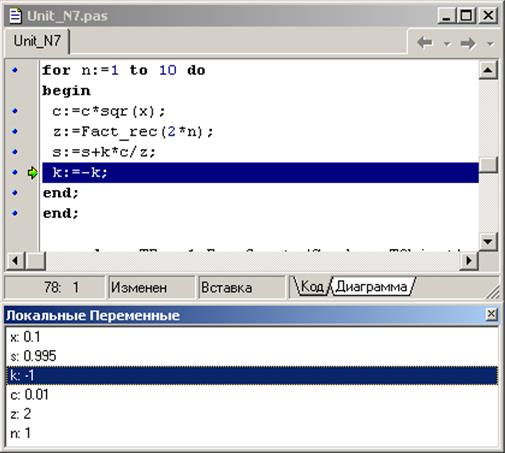Viewport: 505px width, 453px height.
Task: Minimize the Unit_N7.pas editor window
Action: coord(446,15)
